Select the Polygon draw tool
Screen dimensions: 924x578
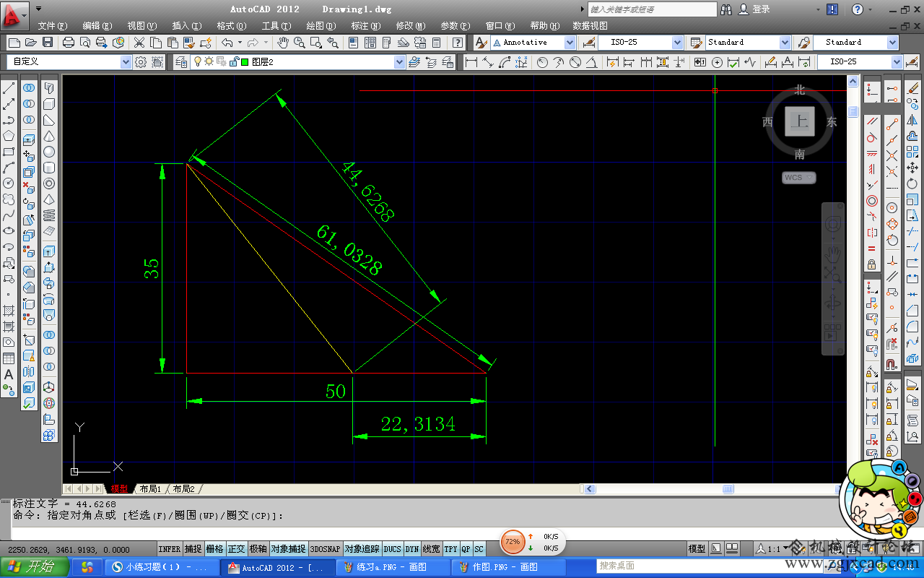[9, 136]
